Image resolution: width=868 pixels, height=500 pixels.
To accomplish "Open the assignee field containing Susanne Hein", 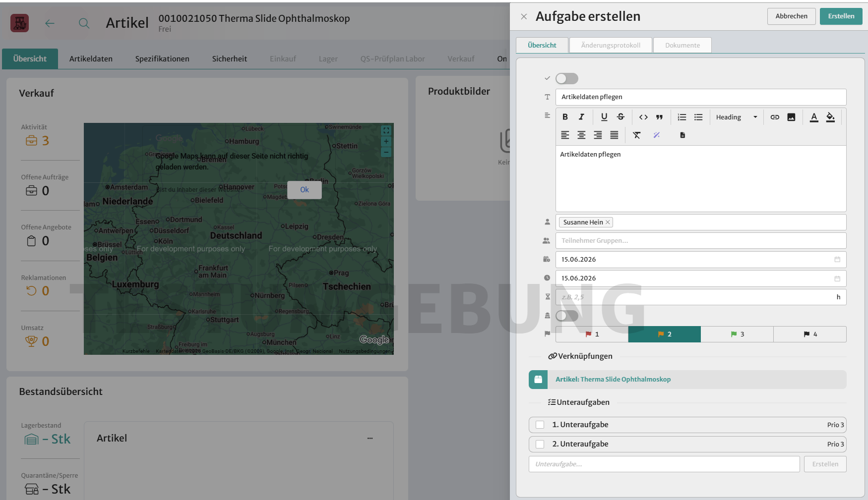I will [x=701, y=222].
